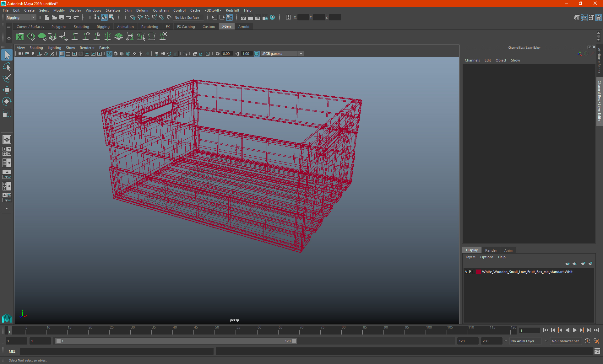Click the MEL command input field

point(117,351)
